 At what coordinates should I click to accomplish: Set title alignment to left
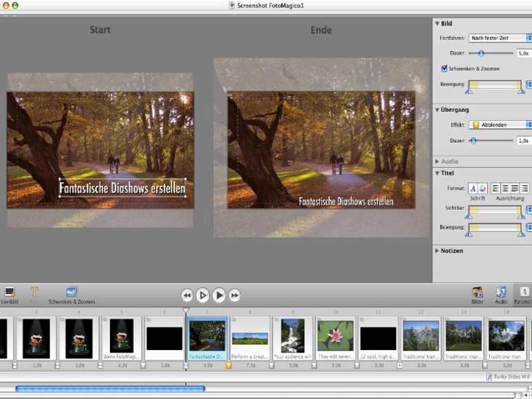click(x=497, y=188)
